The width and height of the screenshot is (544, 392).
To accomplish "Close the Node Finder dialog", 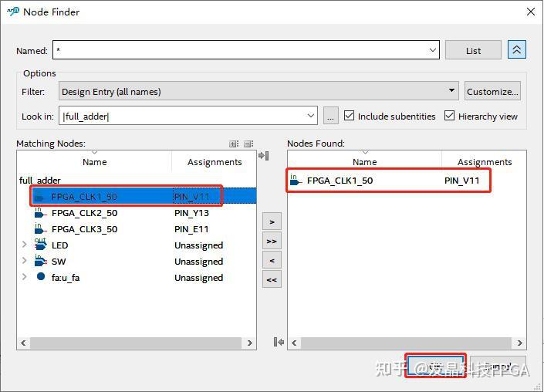I will click(x=530, y=12).
